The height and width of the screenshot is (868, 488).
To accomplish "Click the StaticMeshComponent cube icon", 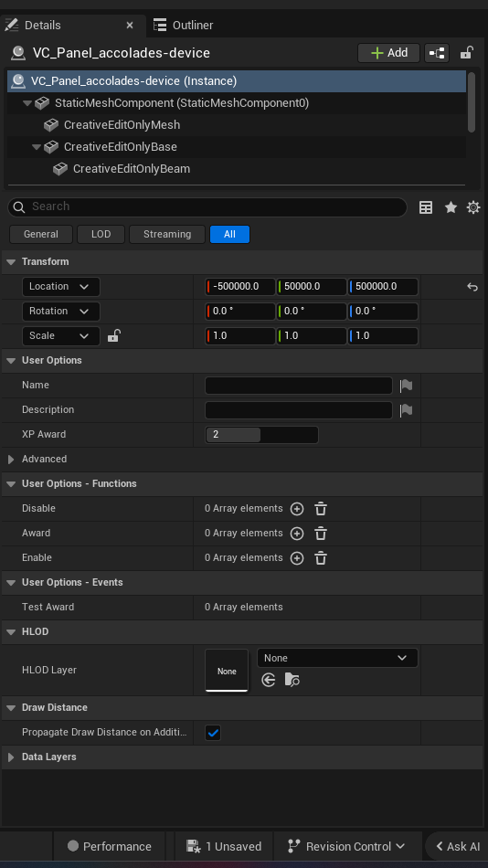I will [x=42, y=103].
